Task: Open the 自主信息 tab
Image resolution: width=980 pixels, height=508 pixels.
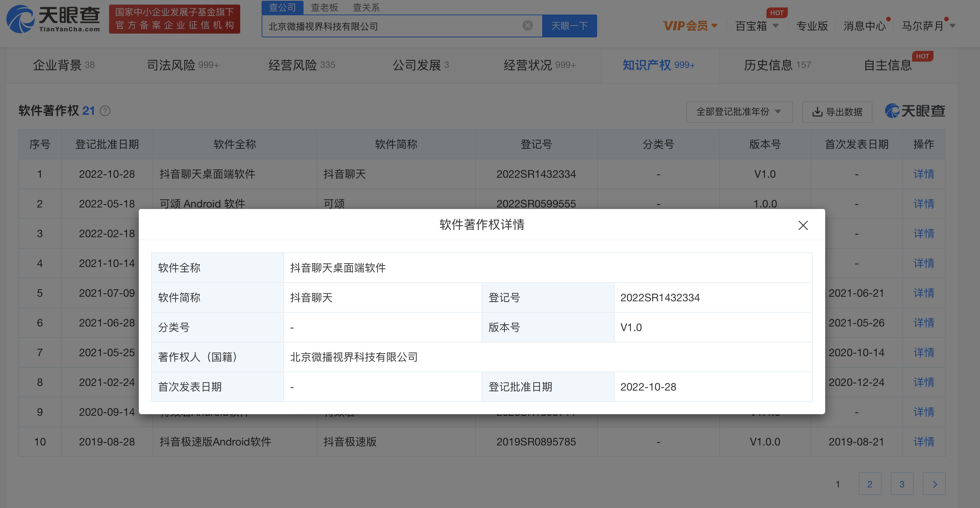Action: (x=888, y=65)
